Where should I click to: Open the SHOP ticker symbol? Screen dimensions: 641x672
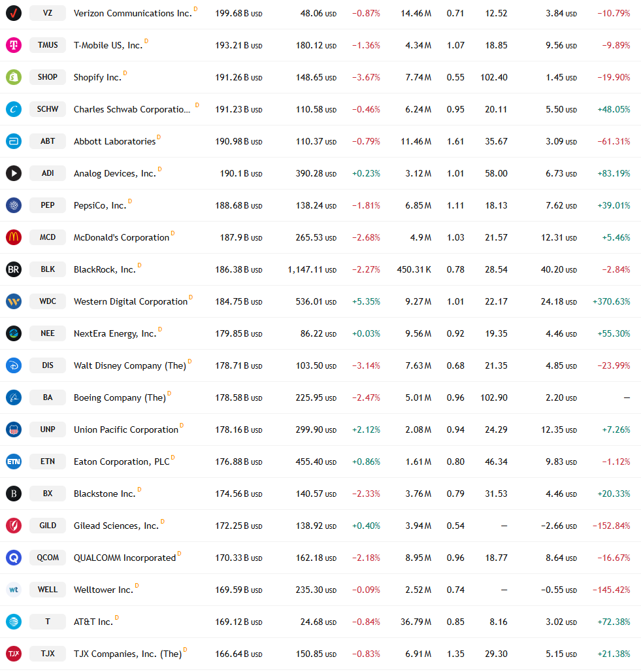tap(48, 77)
